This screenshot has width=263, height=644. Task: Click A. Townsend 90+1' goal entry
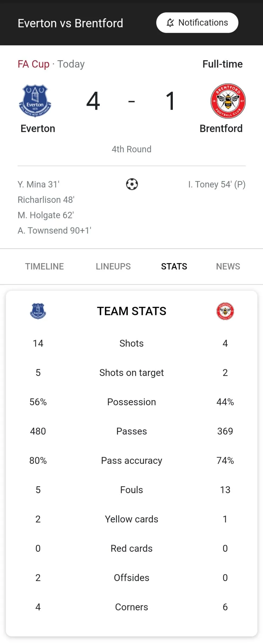(54, 231)
